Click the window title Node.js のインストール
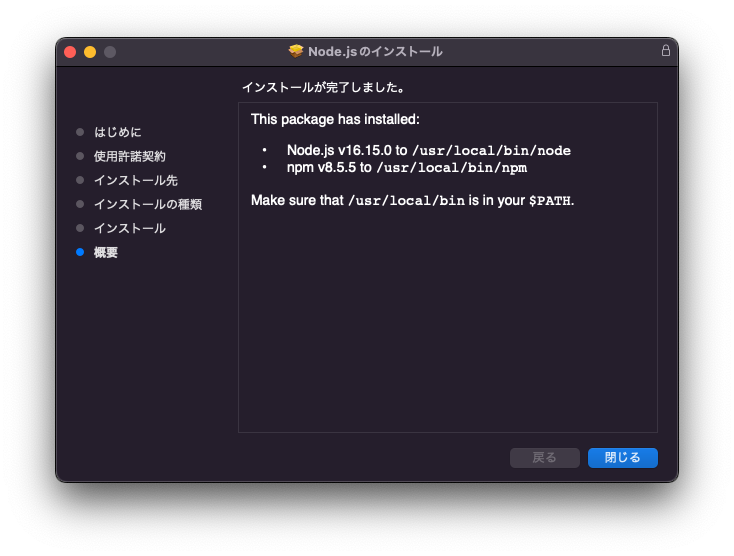This screenshot has width=734, height=556. coord(375,51)
